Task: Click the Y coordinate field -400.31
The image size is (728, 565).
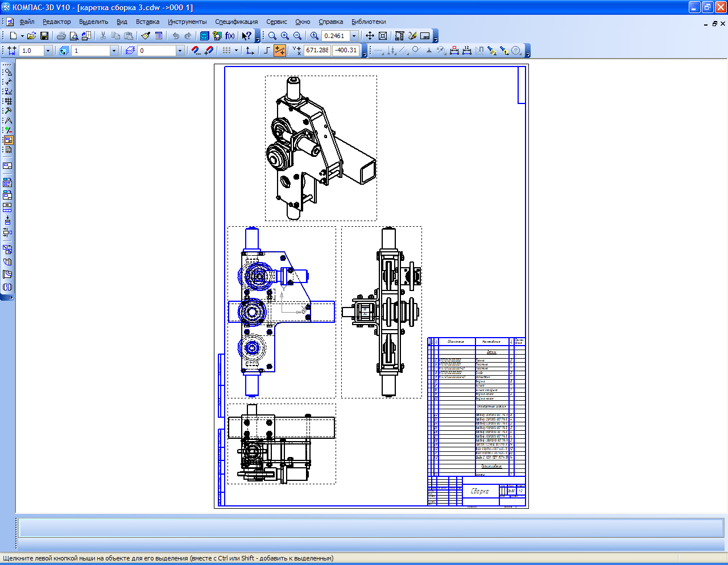Action: (x=346, y=51)
